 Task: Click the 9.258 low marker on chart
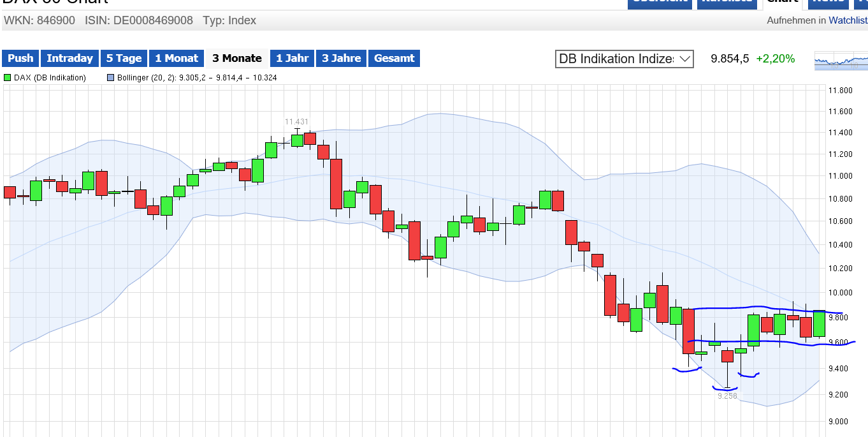click(x=727, y=396)
